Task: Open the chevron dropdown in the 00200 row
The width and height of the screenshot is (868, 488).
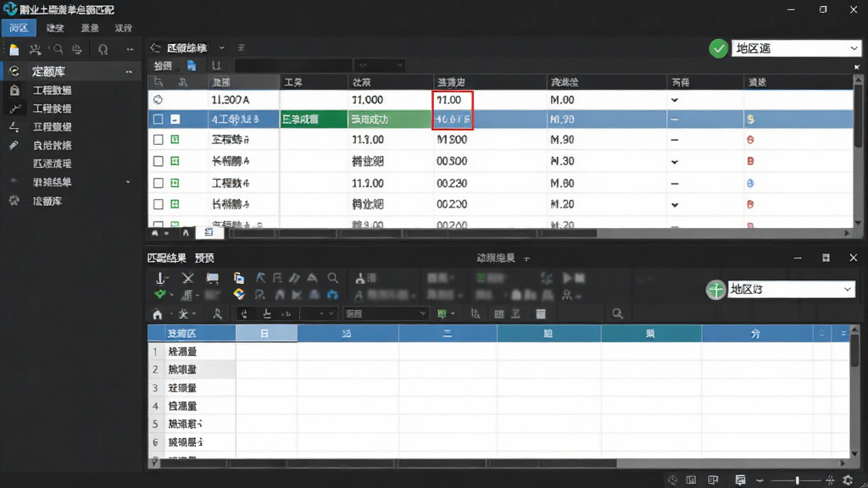Action: [x=674, y=205]
